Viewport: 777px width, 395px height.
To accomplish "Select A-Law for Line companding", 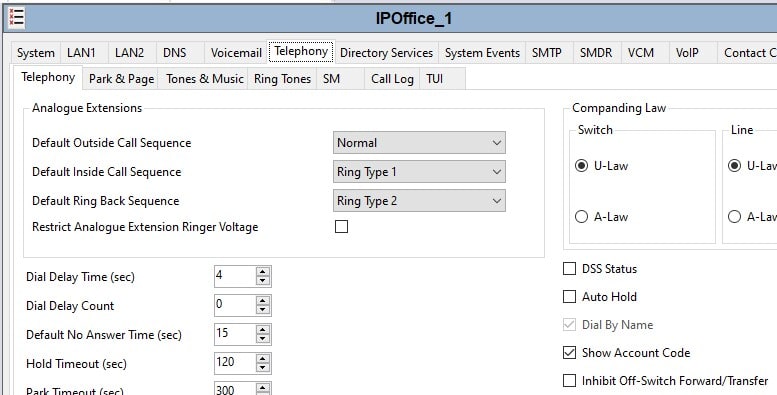I will [x=734, y=217].
